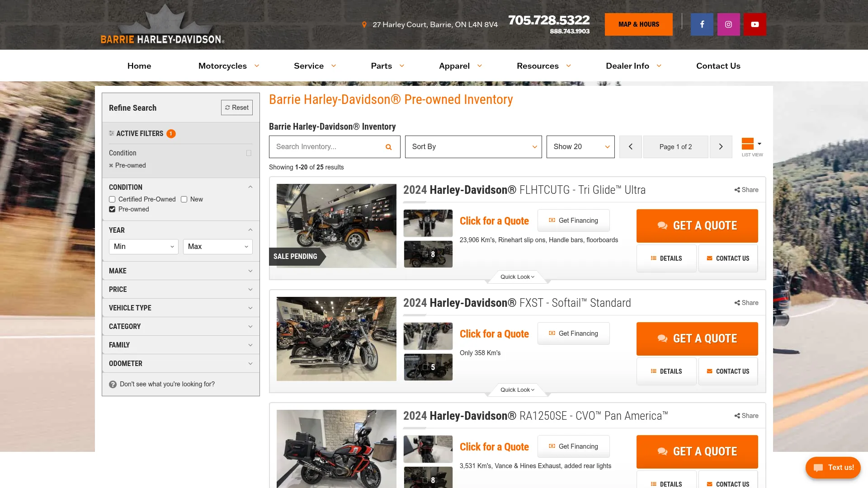Screen dimensions: 868x488
Task: View Details for Tri Glide Ultra
Action: [x=666, y=258]
